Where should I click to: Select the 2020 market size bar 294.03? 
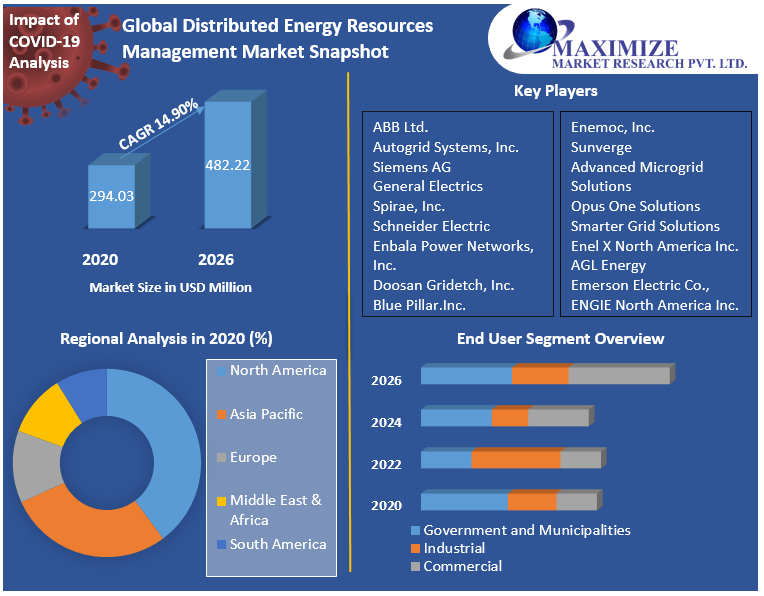(x=110, y=196)
